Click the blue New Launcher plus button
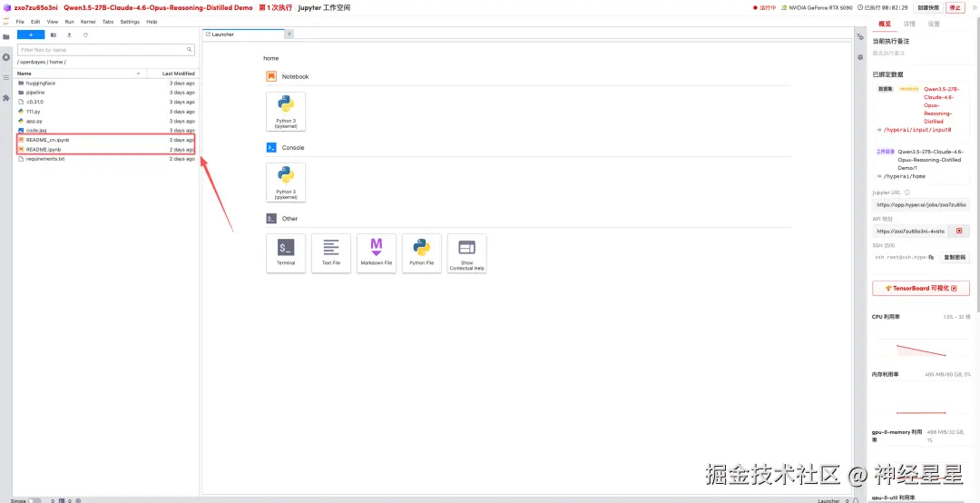The height and width of the screenshot is (503, 980). click(x=31, y=35)
